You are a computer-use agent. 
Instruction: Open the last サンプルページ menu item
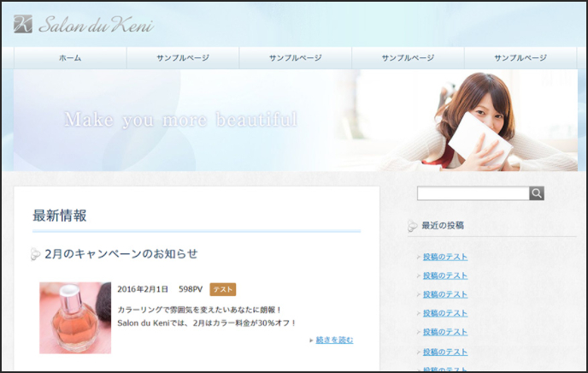[x=520, y=58]
